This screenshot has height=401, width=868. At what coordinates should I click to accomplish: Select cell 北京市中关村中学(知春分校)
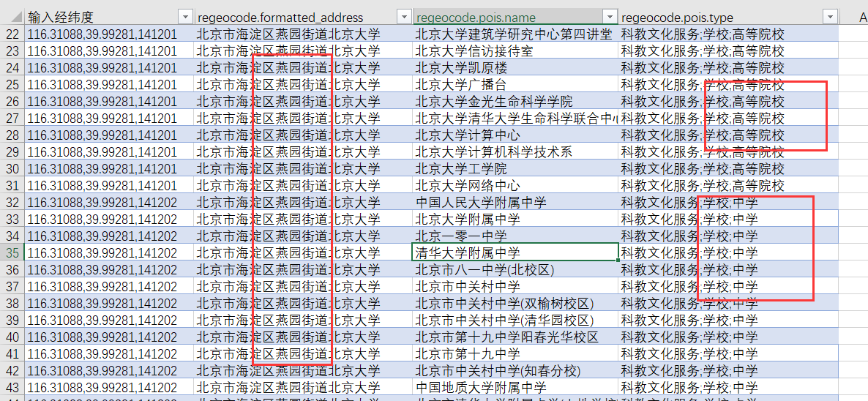(x=516, y=370)
